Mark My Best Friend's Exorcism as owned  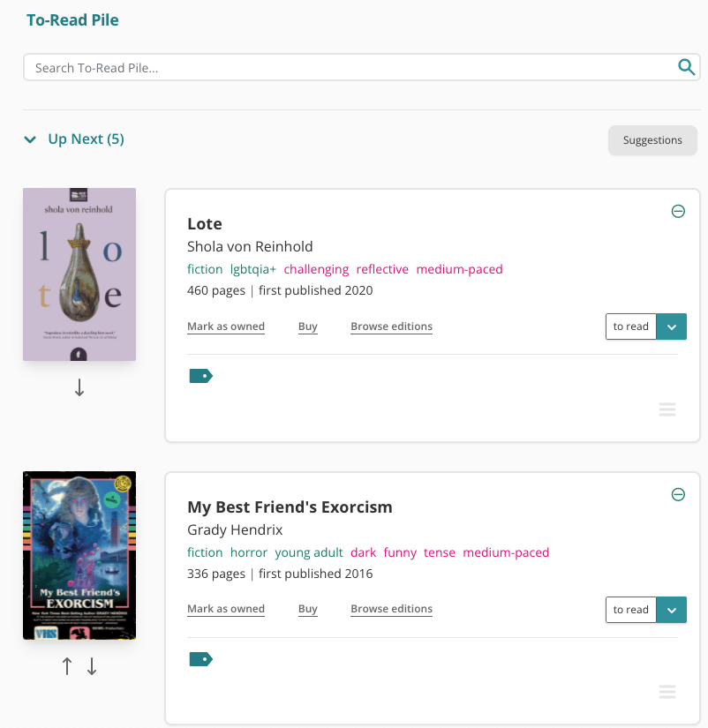(226, 609)
